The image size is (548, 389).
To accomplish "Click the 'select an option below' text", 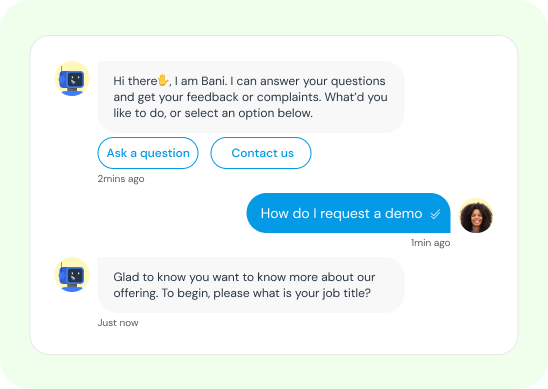I will click(248, 113).
